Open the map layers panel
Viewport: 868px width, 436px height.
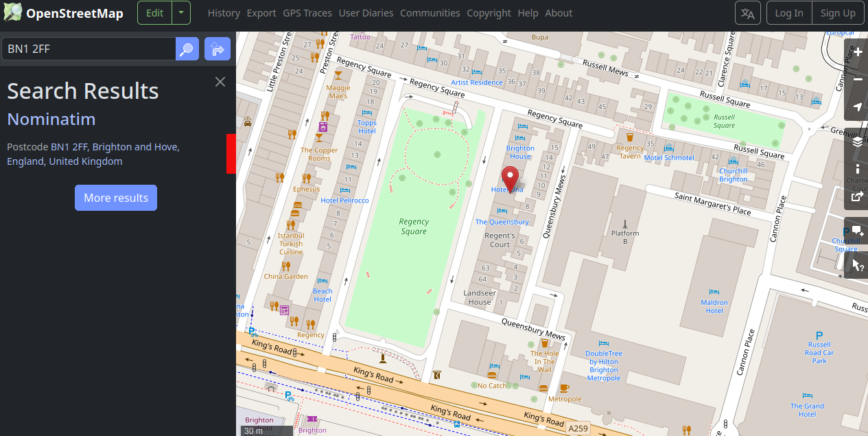tap(856, 142)
